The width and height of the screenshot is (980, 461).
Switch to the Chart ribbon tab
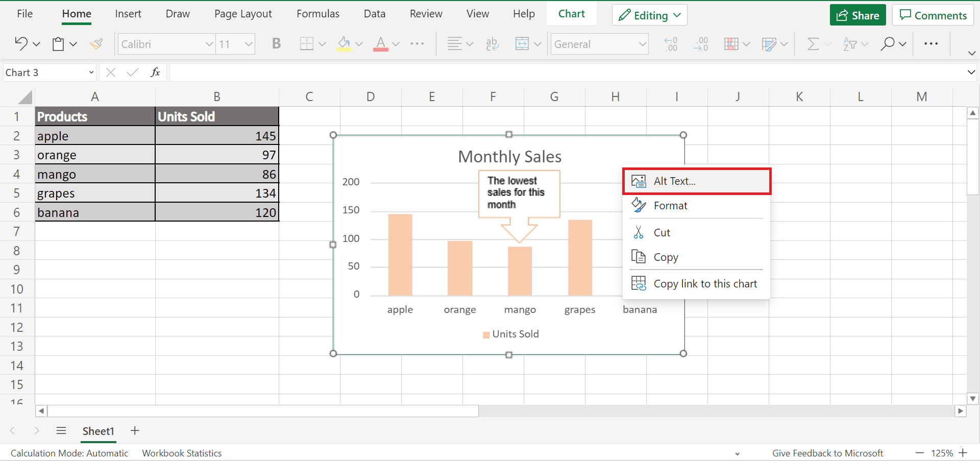pos(571,14)
